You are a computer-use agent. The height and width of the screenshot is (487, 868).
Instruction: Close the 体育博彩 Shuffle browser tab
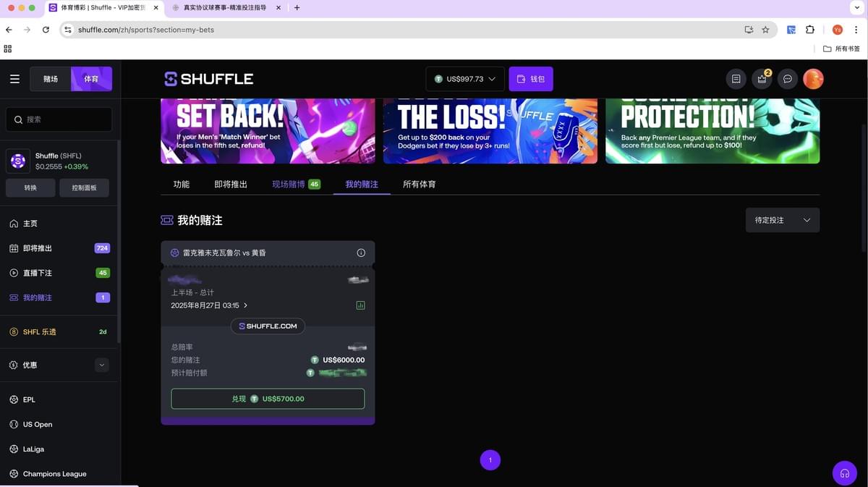(156, 8)
